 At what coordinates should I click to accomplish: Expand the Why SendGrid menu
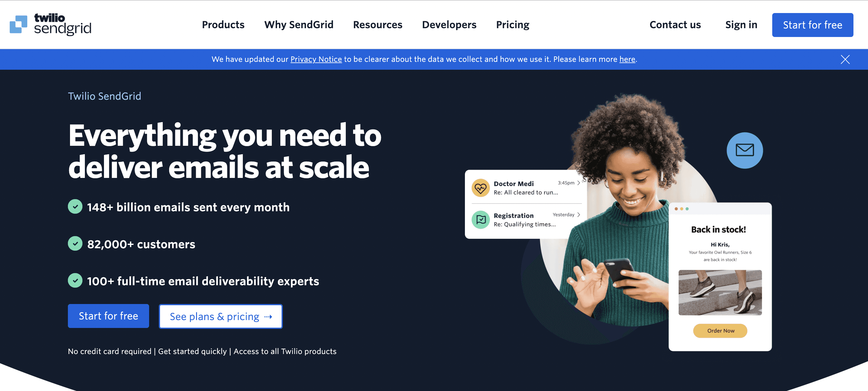(299, 24)
